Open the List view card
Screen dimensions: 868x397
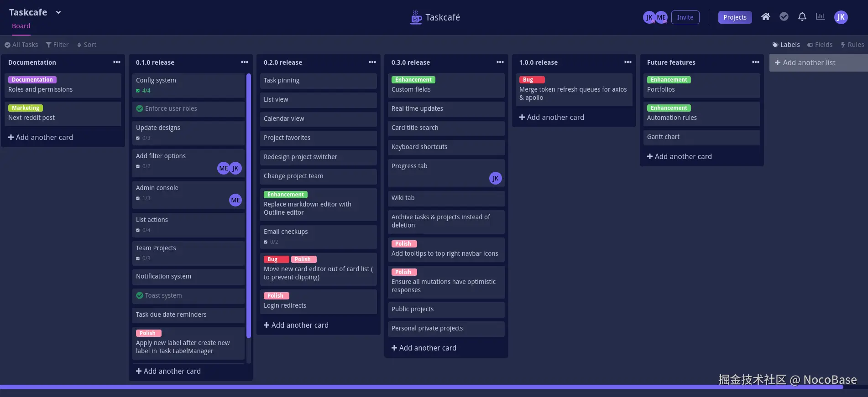319,100
